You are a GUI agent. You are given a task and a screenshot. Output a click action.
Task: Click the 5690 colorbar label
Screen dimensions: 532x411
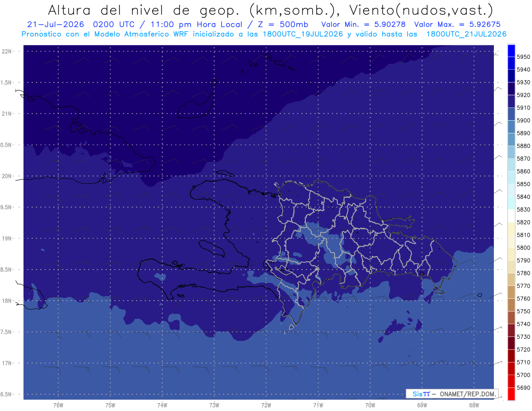point(523,388)
